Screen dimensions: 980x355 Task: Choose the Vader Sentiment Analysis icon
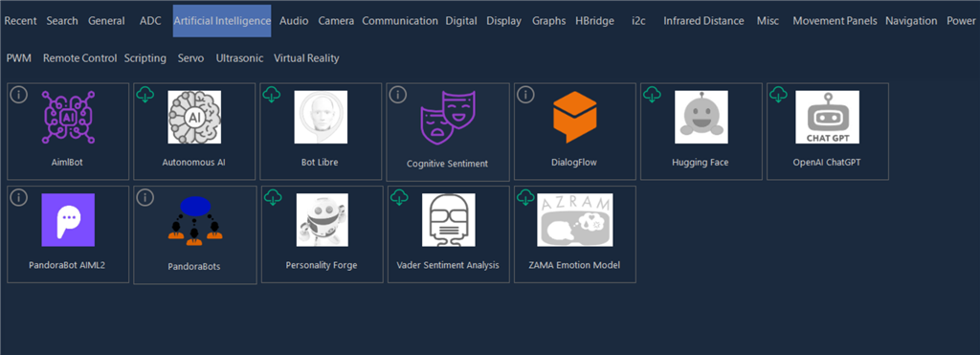click(x=449, y=220)
